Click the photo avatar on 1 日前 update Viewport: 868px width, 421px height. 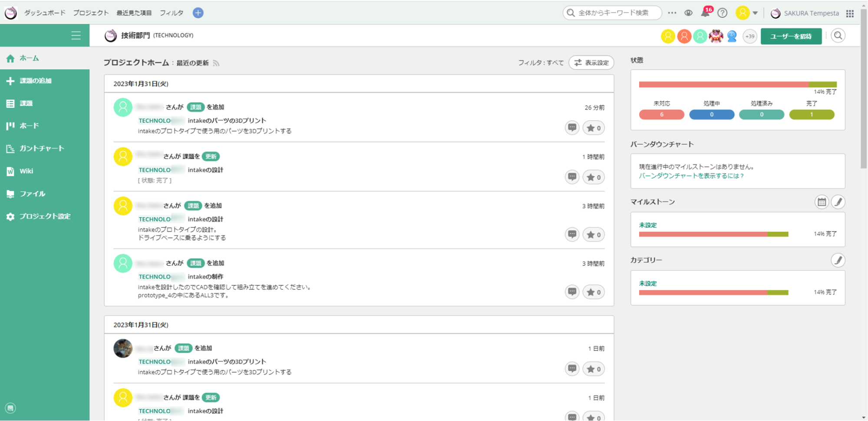123,348
